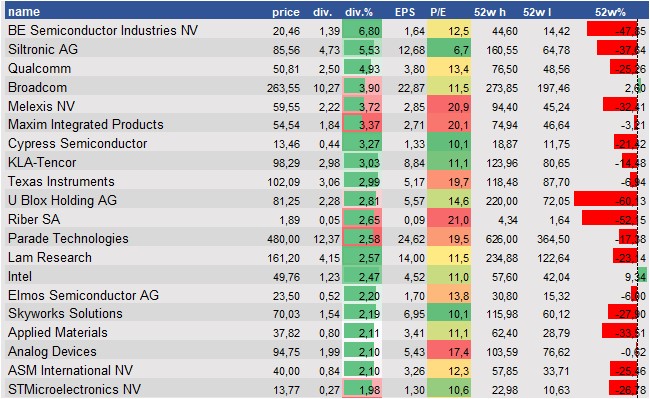Click Melexis NV red P/E cell 20,9

pyautogui.click(x=449, y=106)
